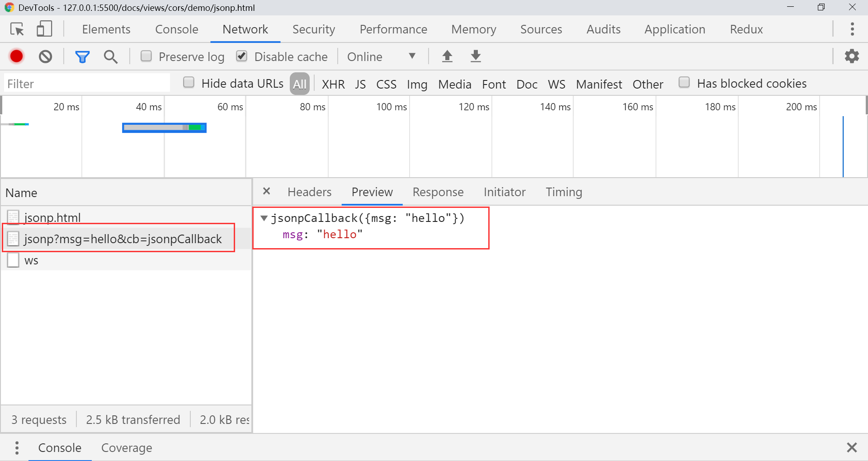Viewport: 868px width, 461px height.
Task: Click the msg: "hello" preview property
Action: (x=322, y=235)
